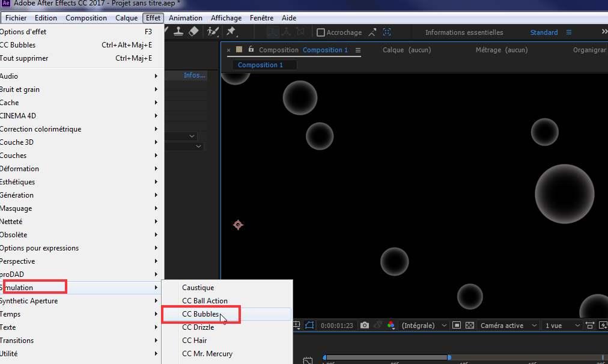The width and height of the screenshot is (608, 364).
Task: Enable the Accrochage checkbox
Action: click(x=321, y=32)
